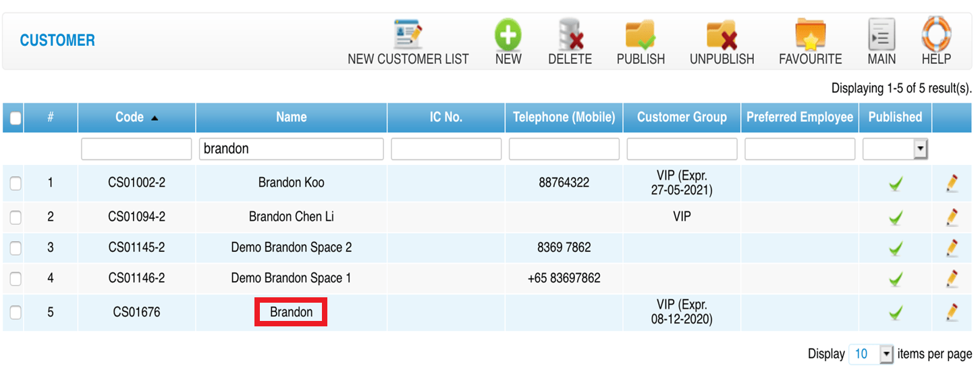
Task: Check the box for Brandon Chen Li
Action: point(16,218)
